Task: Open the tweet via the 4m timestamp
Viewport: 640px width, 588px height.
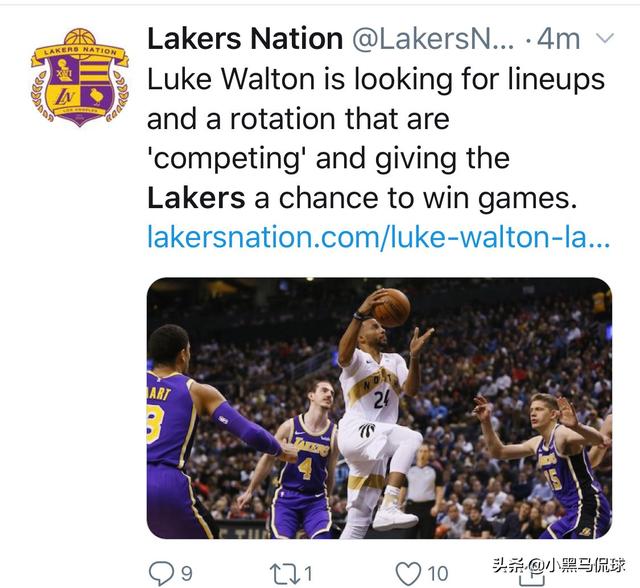Action: pos(558,39)
